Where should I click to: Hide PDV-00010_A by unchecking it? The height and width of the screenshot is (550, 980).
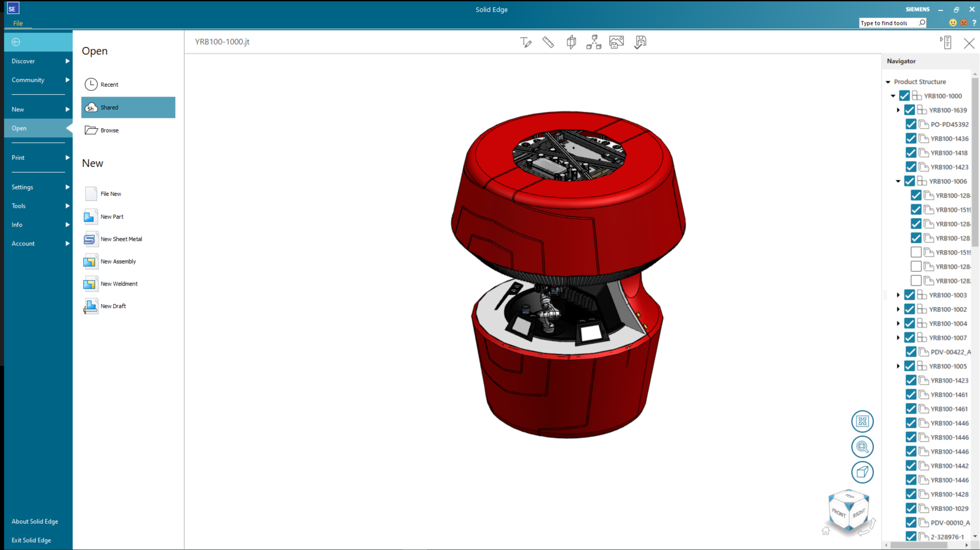point(911,523)
